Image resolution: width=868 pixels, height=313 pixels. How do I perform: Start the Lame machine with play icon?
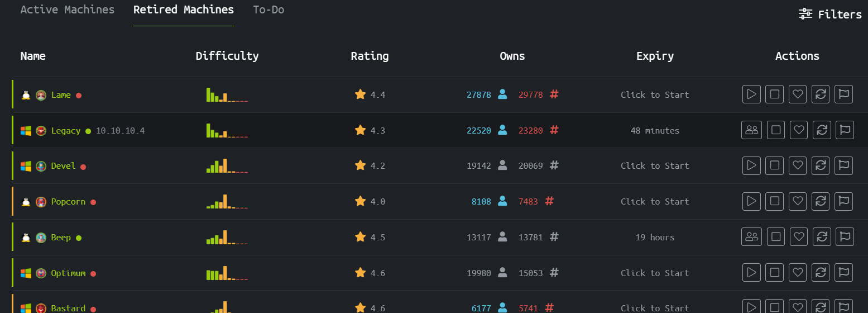(x=751, y=94)
